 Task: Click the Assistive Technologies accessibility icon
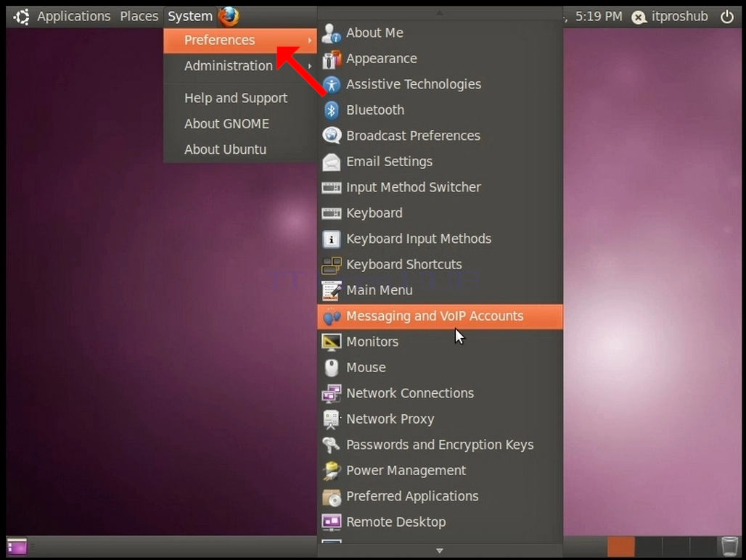point(331,85)
